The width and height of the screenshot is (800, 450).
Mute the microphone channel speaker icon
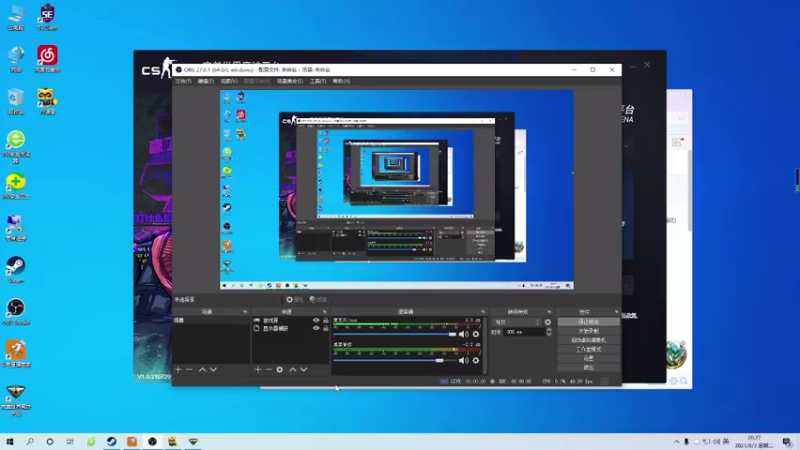463,334
